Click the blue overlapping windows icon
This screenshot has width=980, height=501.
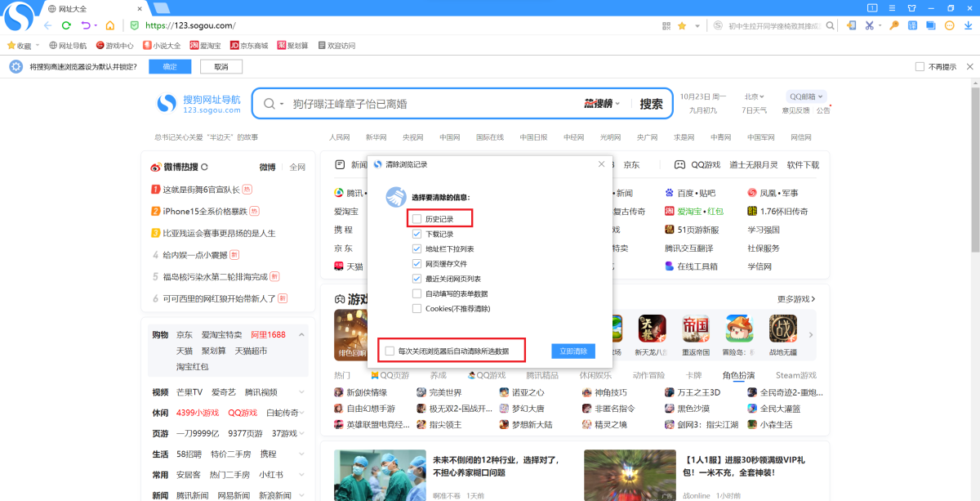931,25
